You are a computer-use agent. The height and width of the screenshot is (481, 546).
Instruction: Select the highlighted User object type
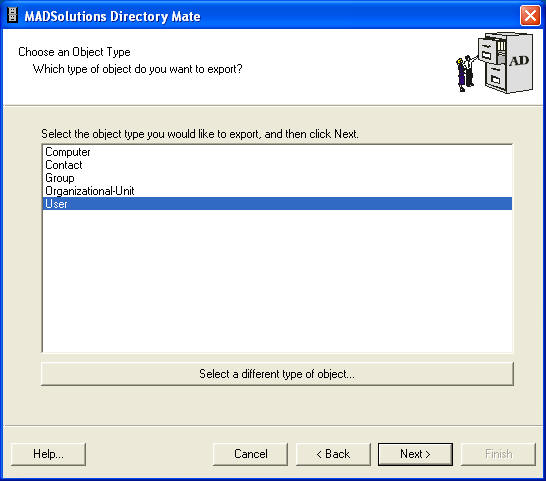278,204
